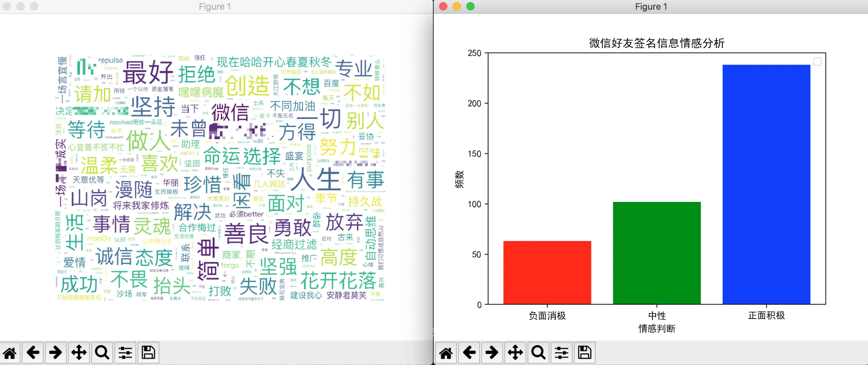Activate Zoom tool in bar chart window
Image resolution: width=868 pixels, height=365 pixels.
click(x=538, y=353)
